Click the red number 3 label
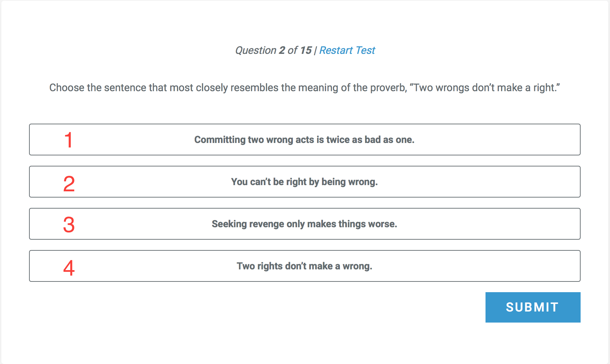Image resolution: width=610 pixels, height=364 pixels. click(69, 225)
